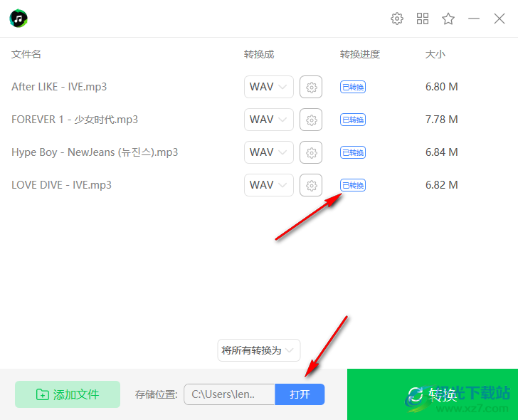Select file Hype Boy - NewJeans.mp3
This screenshot has width=518, height=420.
95,152
